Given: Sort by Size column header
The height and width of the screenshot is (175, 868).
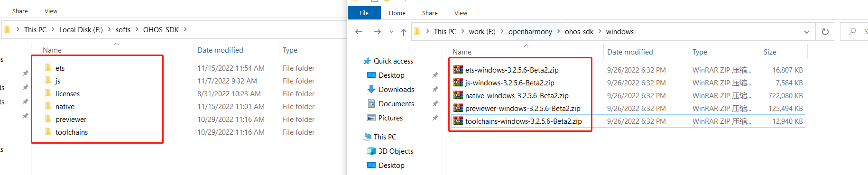Looking at the screenshot, I should pyautogui.click(x=770, y=52).
